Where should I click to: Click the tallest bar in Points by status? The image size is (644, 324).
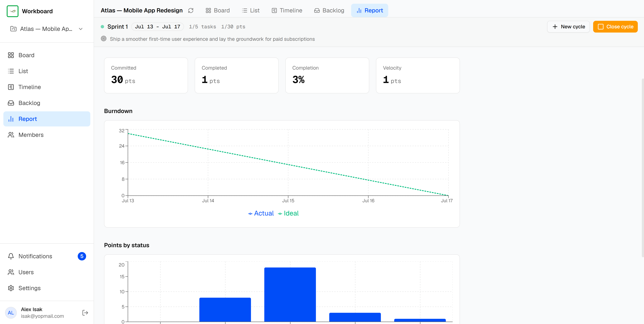[x=290, y=294]
